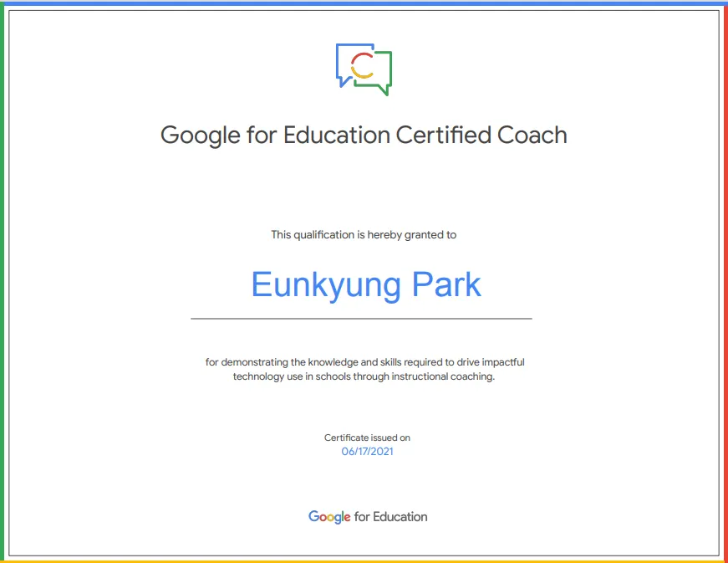Click the colorful Google wordmark at the bottom
728x563 pixels.
329,517
